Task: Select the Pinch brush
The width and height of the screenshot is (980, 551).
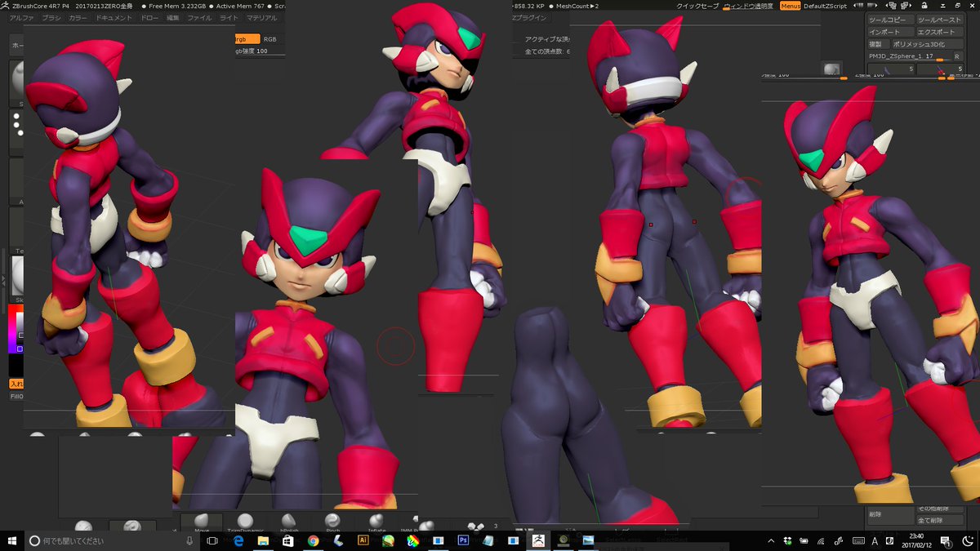Action: pos(332,522)
